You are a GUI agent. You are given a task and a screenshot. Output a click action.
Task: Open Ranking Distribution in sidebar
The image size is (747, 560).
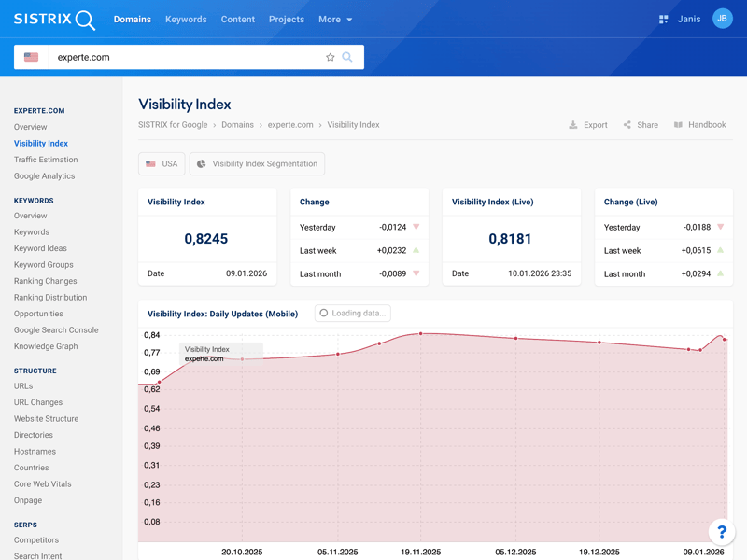coord(50,298)
